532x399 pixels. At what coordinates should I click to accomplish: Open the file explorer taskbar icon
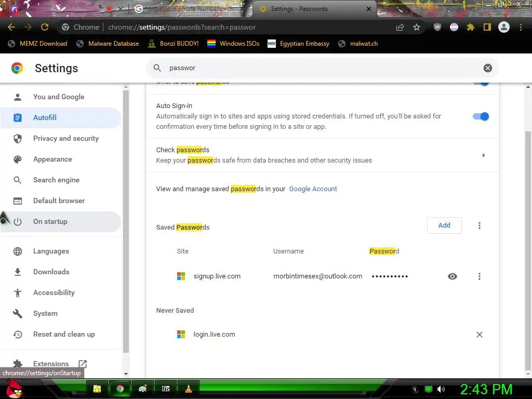tap(97, 389)
